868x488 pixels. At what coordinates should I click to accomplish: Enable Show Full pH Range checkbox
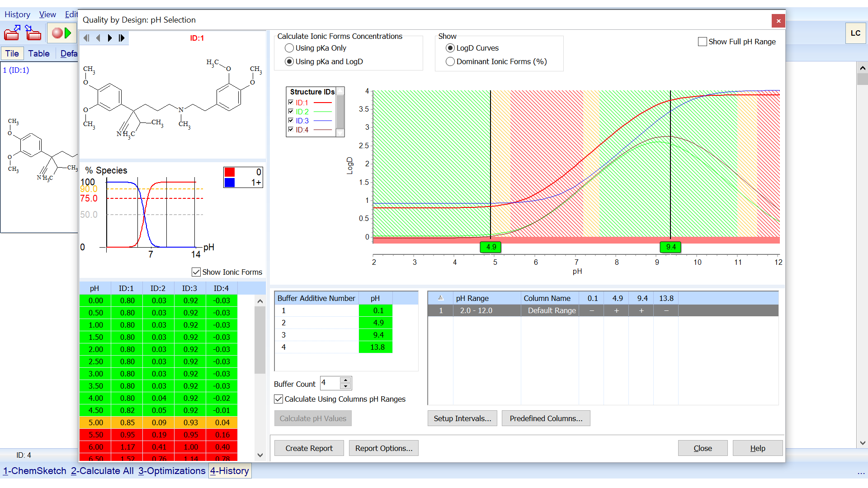703,42
